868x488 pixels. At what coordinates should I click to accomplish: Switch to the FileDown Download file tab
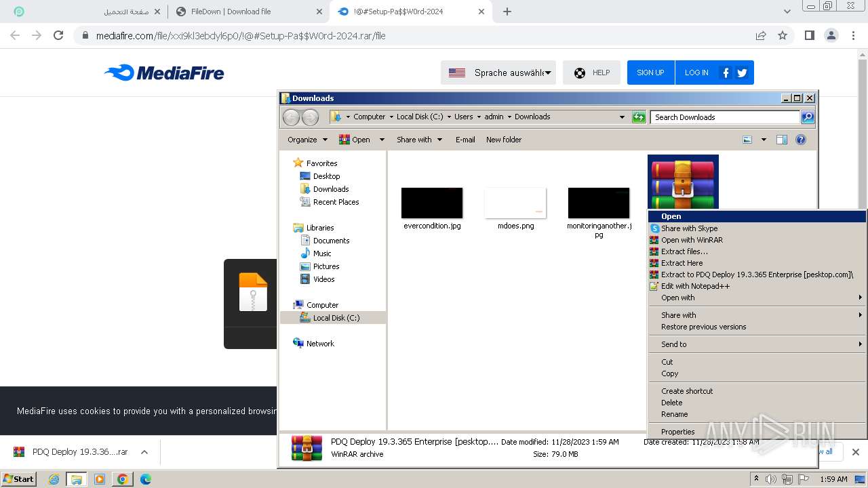coord(249,12)
